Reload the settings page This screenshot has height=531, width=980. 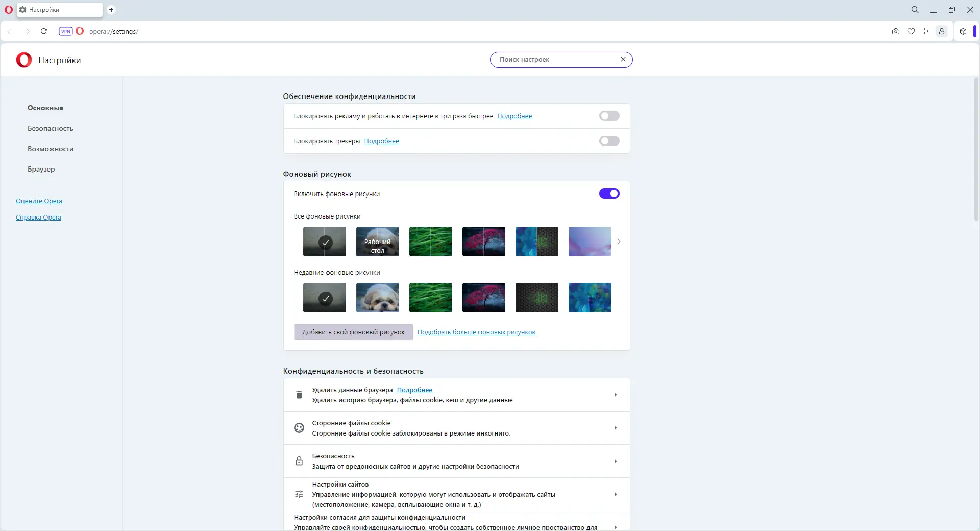[44, 31]
